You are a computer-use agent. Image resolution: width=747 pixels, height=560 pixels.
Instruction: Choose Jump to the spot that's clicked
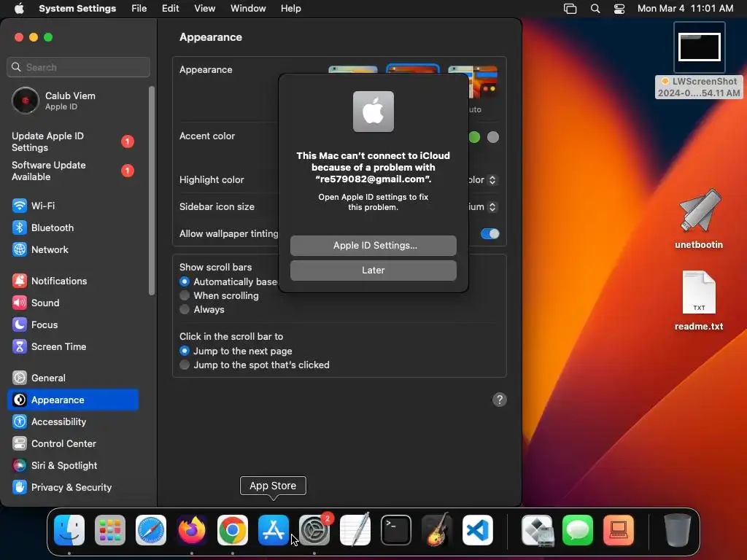click(x=185, y=365)
